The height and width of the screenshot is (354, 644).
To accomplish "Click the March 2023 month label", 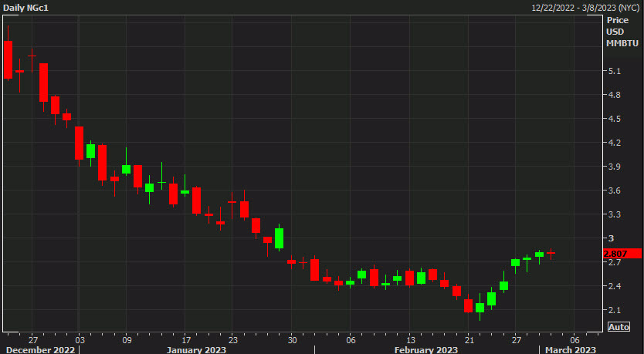I will coord(571,350).
